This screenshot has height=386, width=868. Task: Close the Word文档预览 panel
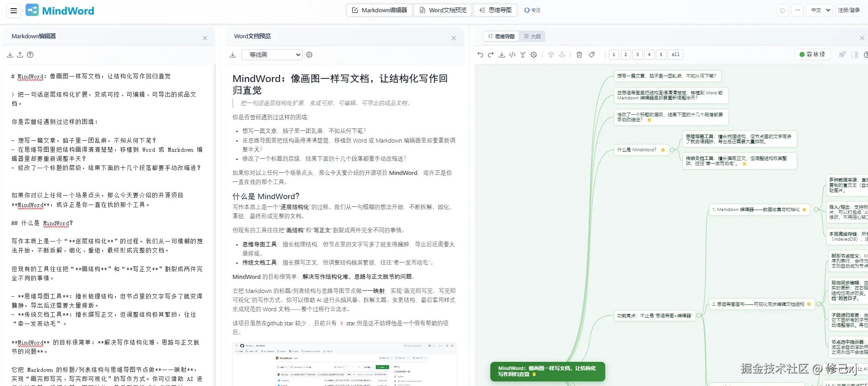454,38
